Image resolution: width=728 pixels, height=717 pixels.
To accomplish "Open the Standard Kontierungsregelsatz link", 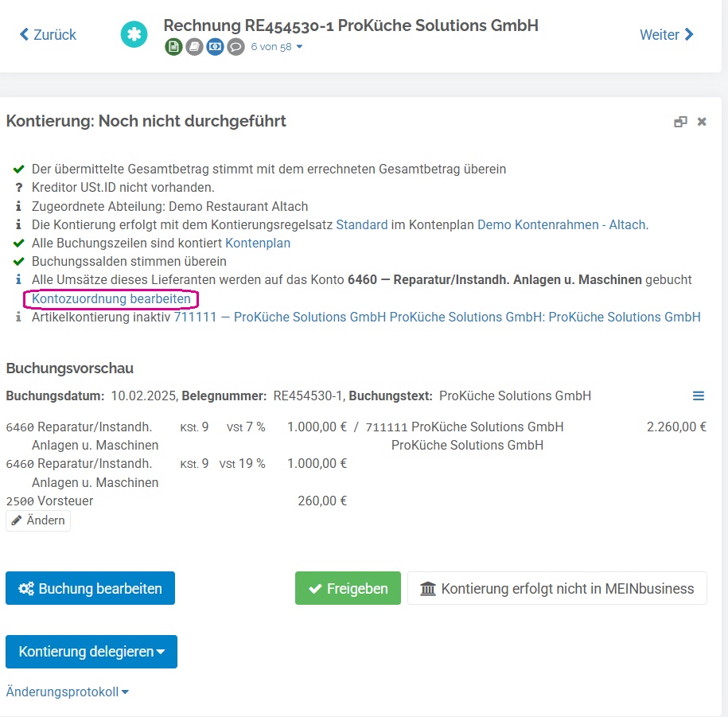I will tap(362, 224).
